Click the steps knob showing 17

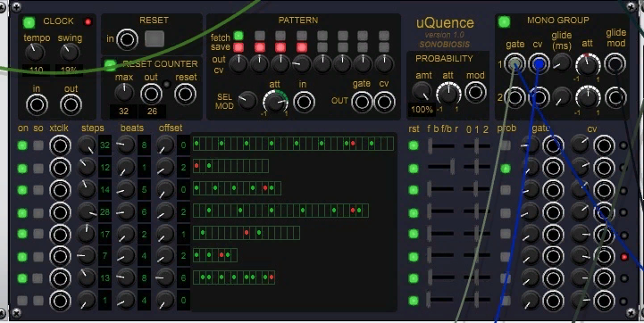(x=87, y=234)
